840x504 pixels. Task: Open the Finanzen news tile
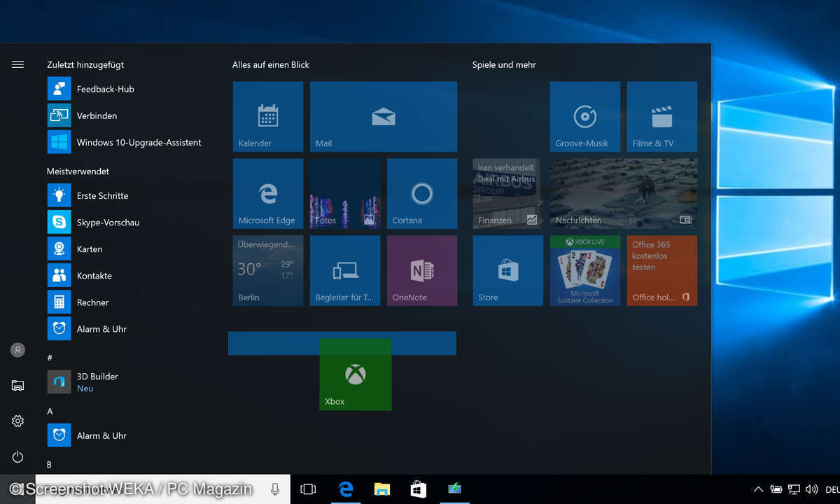point(508,194)
